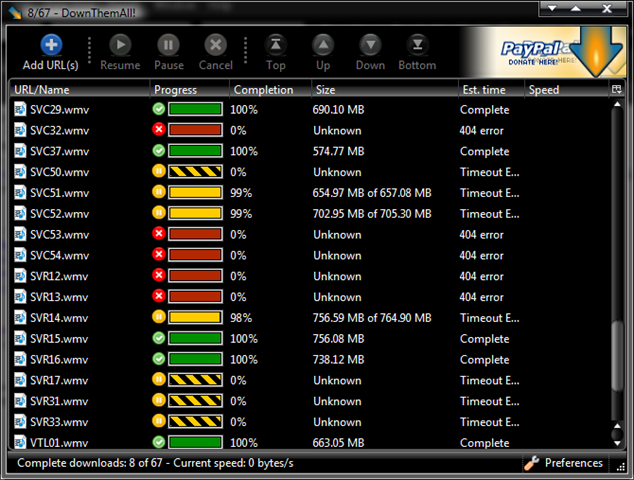Click the green check icon for SVC29.wmv
Viewport: 634px width, 480px height.
159,109
